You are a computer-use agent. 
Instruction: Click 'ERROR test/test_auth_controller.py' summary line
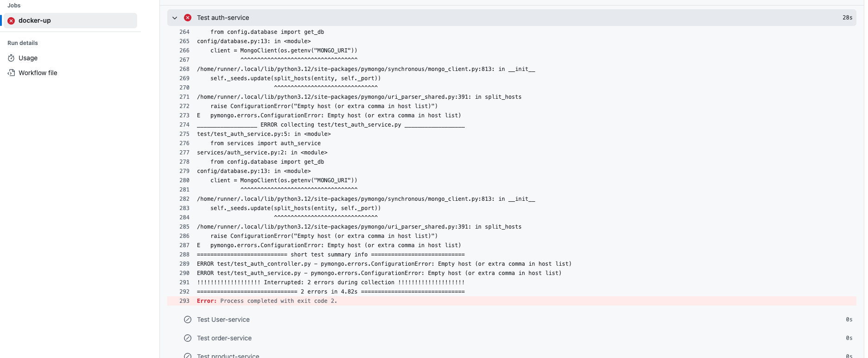pyautogui.click(x=384, y=264)
